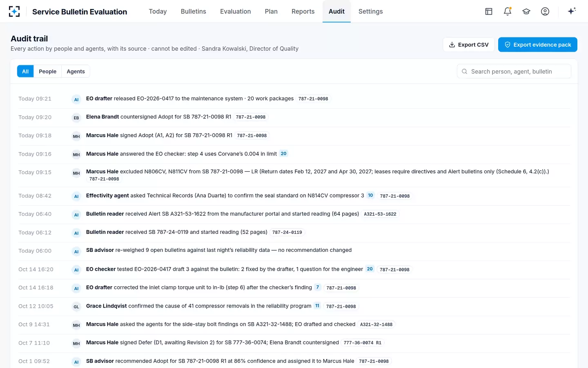This screenshot has height=368, width=588.
Task: Open the layout panel icon
Action: coord(489,11)
